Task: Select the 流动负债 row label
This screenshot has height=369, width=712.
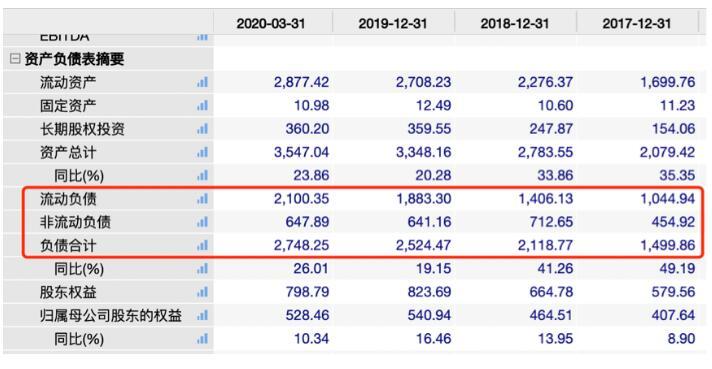Action: pos(68,199)
